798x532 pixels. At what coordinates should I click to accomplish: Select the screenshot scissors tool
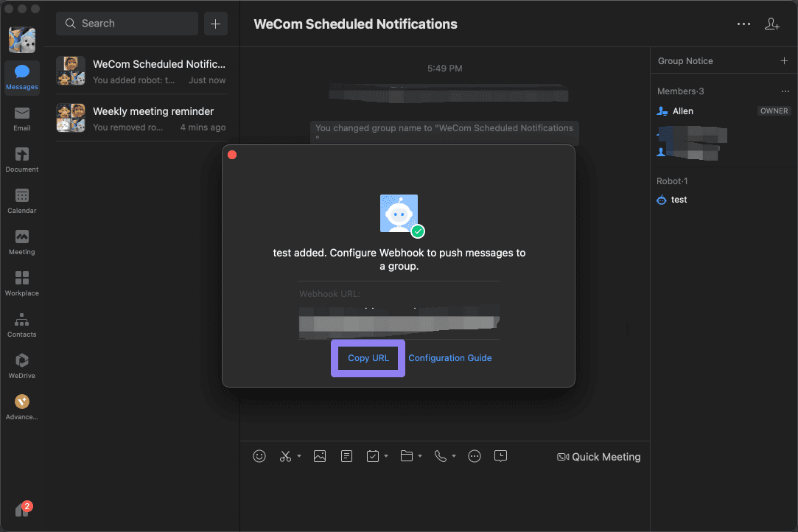285,456
